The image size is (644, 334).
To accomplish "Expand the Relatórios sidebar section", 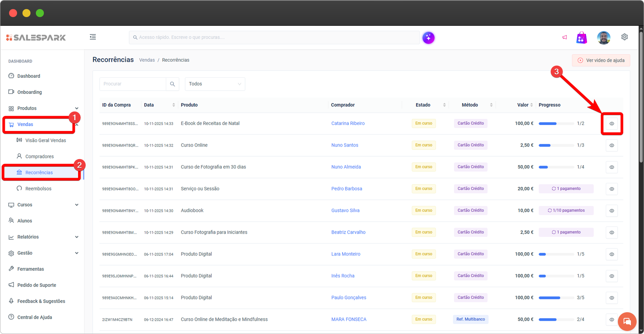I will [76, 237].
